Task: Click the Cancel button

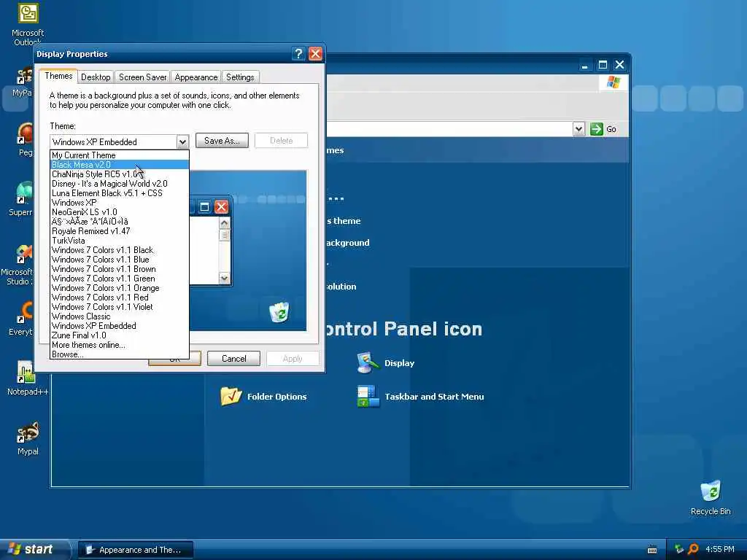Action: click(234, 359)
